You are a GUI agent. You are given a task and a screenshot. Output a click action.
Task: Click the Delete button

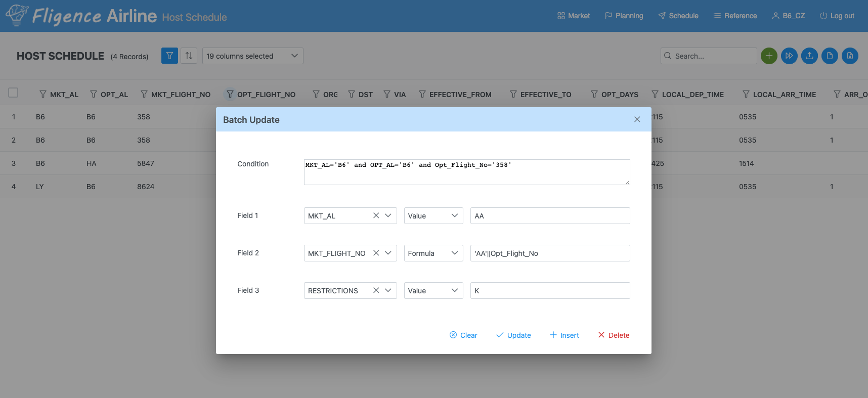(614, 335)
